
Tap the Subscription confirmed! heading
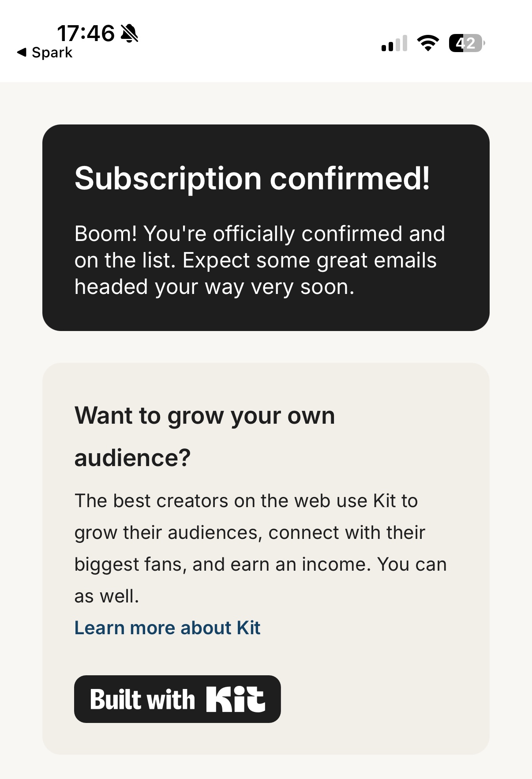pos(252,178)
